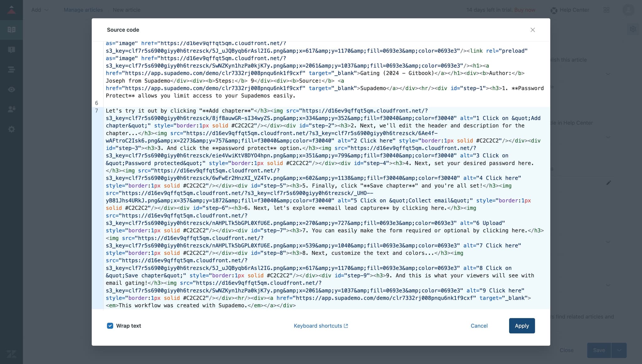The width and height of the screenshot is (642, 364).
Task: Select the Articles icon in the left sidebar
Action: 12,29
